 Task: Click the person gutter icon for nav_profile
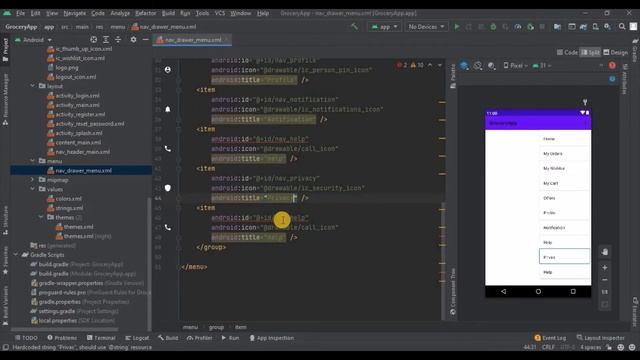pos(168,70)
